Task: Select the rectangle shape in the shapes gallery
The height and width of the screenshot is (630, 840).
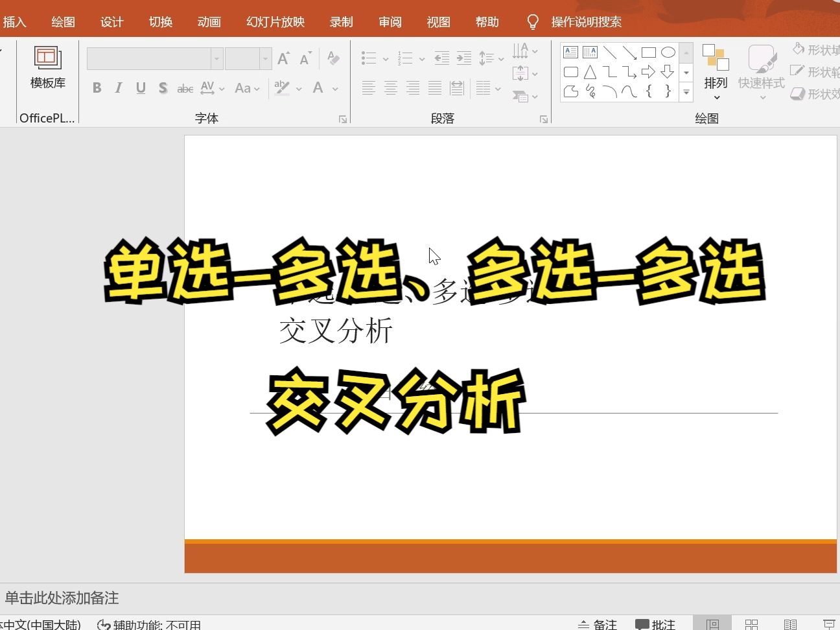Action: (x=650, y=52)
